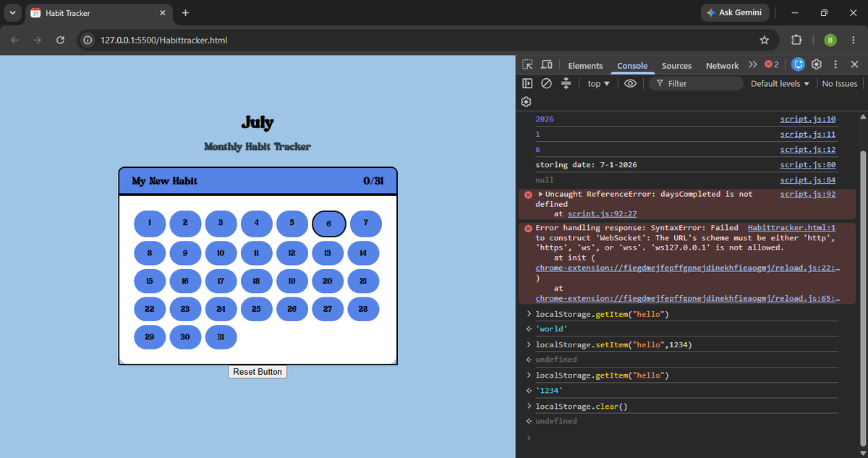The width and height of the screenshot is (868, 458).
Task: Open the script.js:92:27 stack trace link
Action: coord(602,213)
